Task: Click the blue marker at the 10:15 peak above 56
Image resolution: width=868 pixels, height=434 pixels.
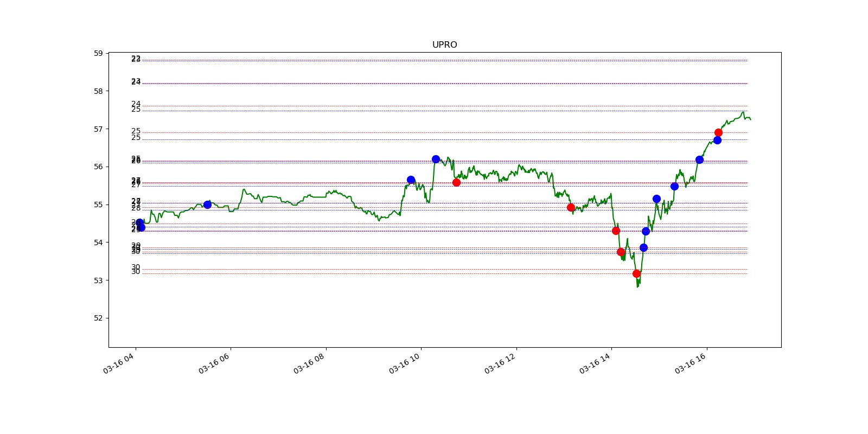Action: click(436, 159)
